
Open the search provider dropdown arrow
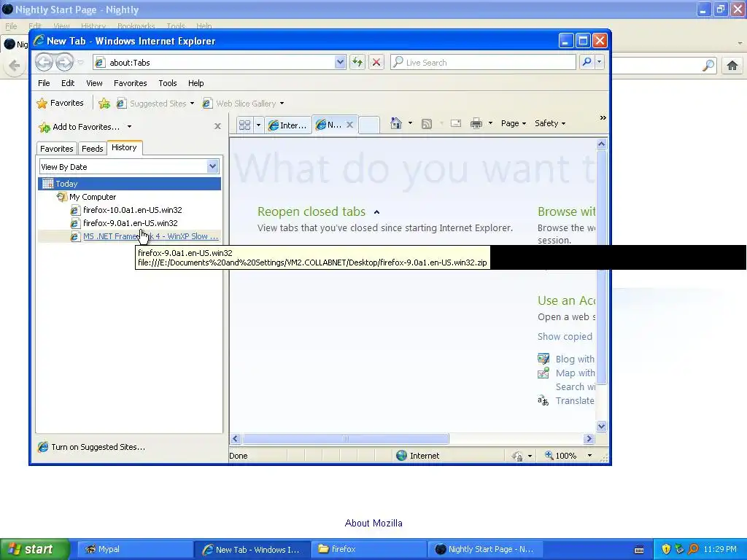pyautogui.click(x=600, y=62)
